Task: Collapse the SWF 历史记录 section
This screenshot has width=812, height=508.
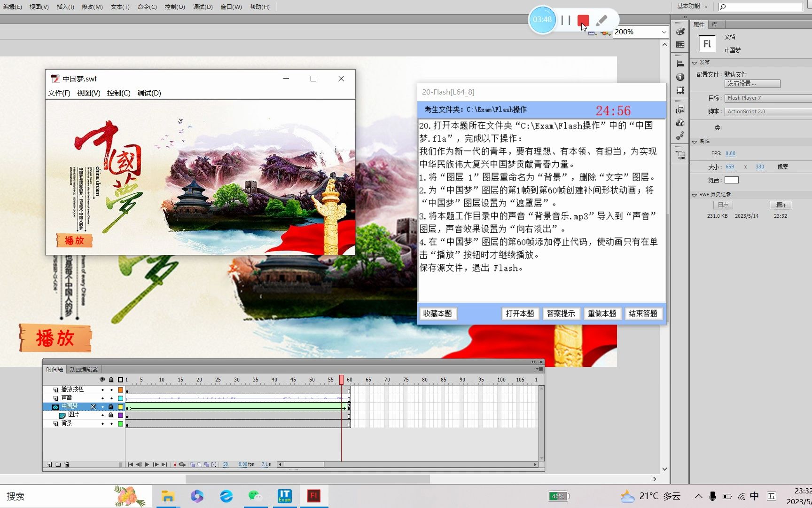Action: 695,195
